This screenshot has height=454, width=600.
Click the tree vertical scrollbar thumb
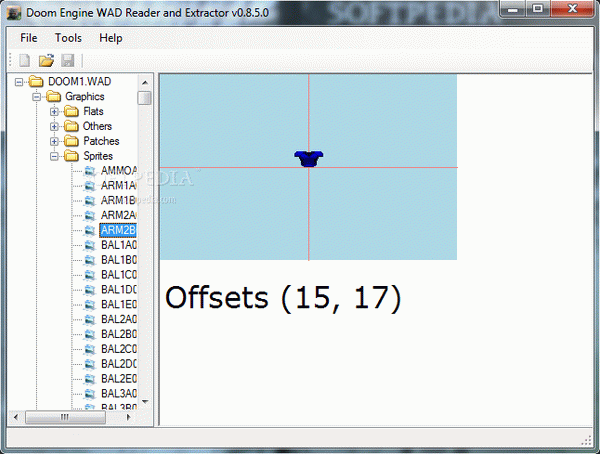click(145, 98)
